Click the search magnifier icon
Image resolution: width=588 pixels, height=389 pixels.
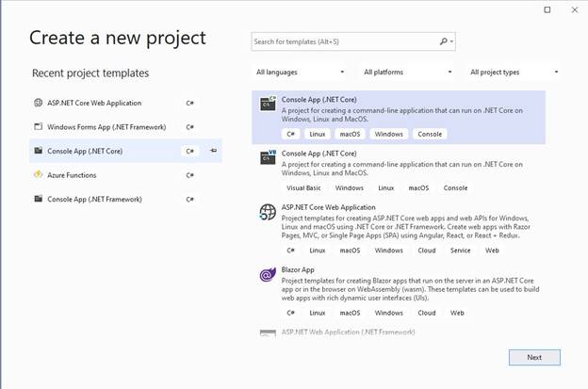point(443,41)
